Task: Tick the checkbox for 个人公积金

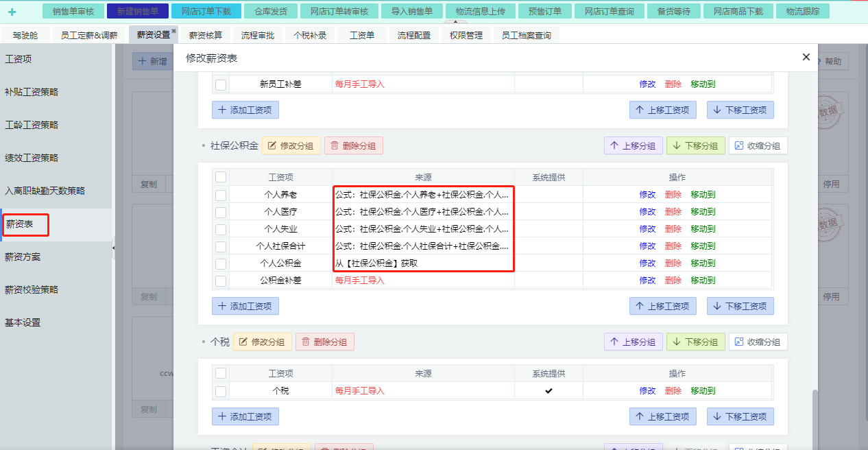Action: click(x=221, y=263)
